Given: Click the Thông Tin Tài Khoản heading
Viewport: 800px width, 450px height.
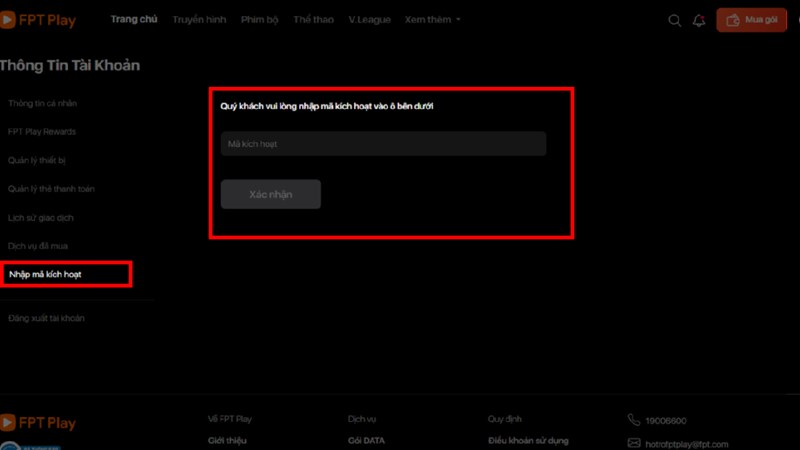Looking at the screenshot, I should (70, 65).
